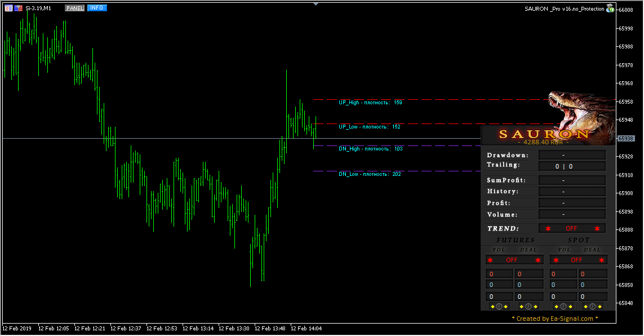Click the SAURON _Pro v16.no_Protection label

[x=565, y=8]
